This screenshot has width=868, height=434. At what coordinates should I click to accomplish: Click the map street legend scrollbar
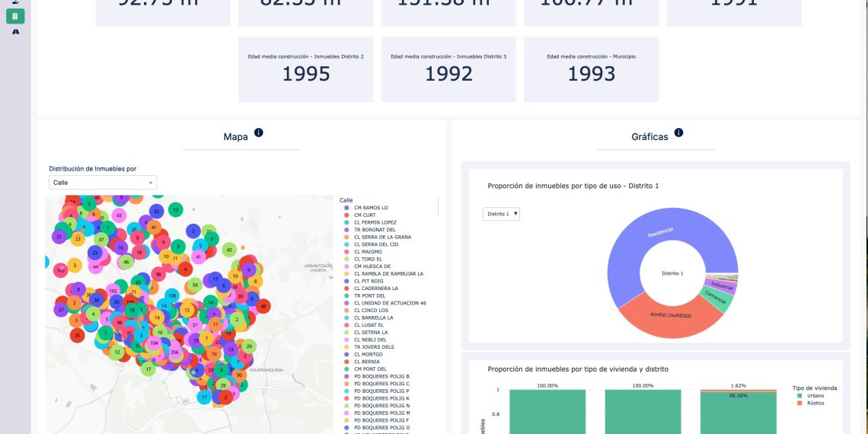click(x=439, y=206)
